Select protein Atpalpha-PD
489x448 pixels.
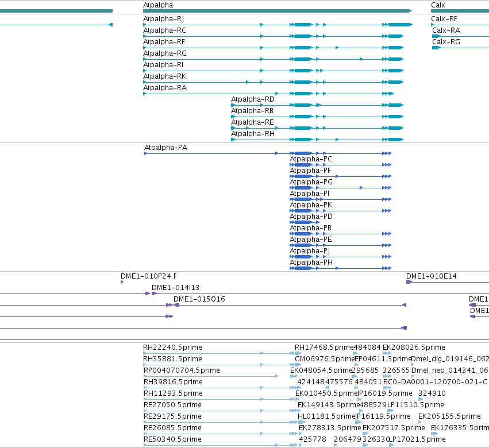coord(311,217)
